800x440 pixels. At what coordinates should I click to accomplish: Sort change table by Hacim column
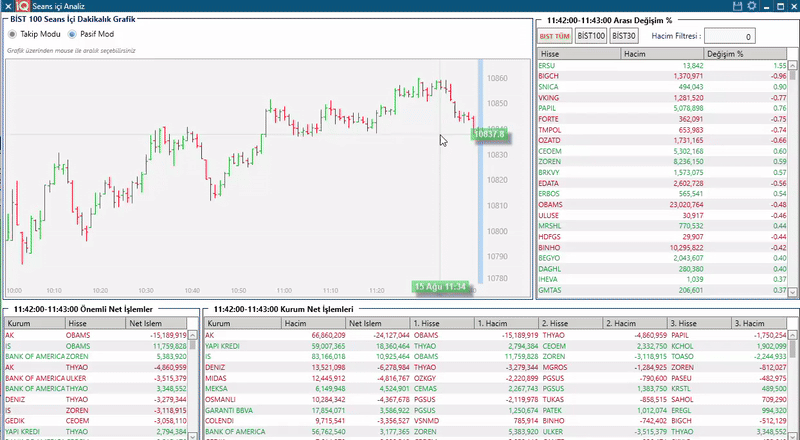tap(662, 54)
